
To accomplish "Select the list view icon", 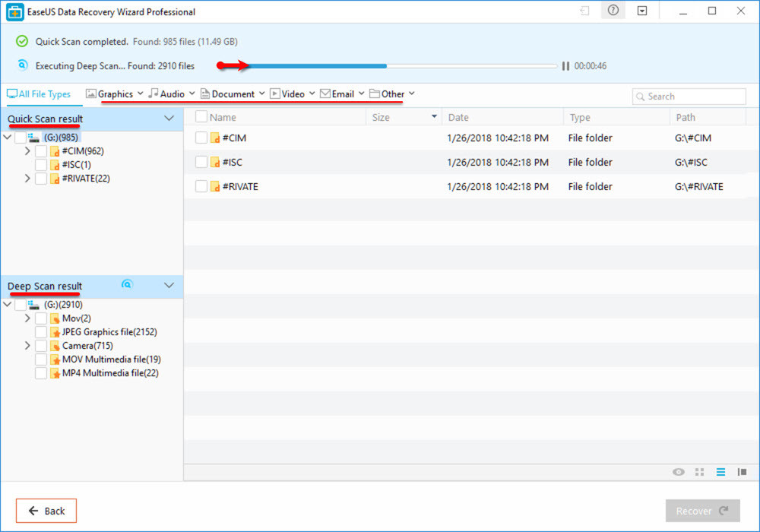I will coord(720,472).
